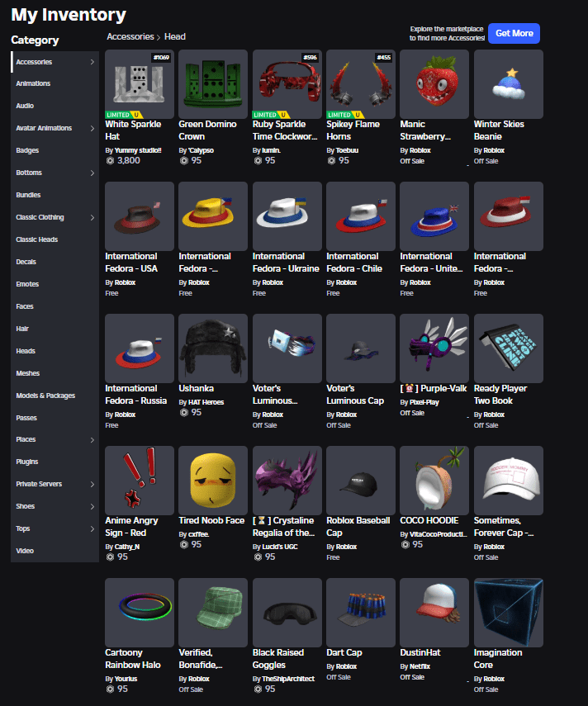Open creator link HAT Heroes
Viewport: 588px width, 706px height.
click(x=206, y=402)
